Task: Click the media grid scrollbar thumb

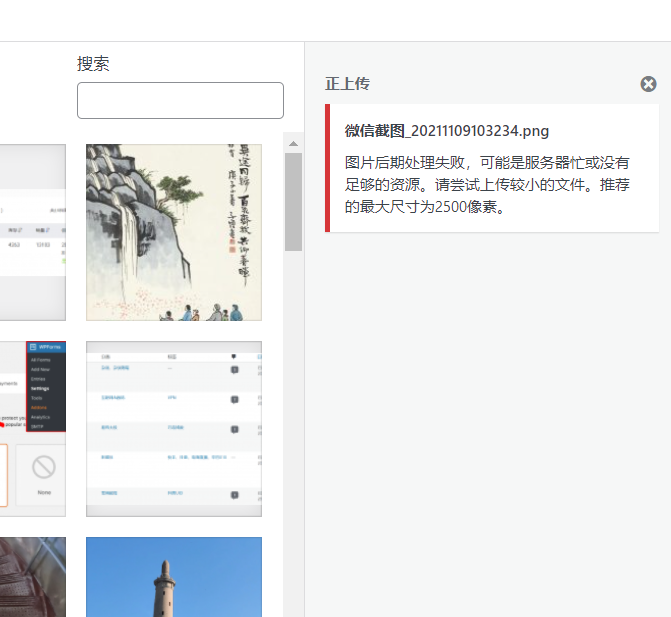Action: 293,200
